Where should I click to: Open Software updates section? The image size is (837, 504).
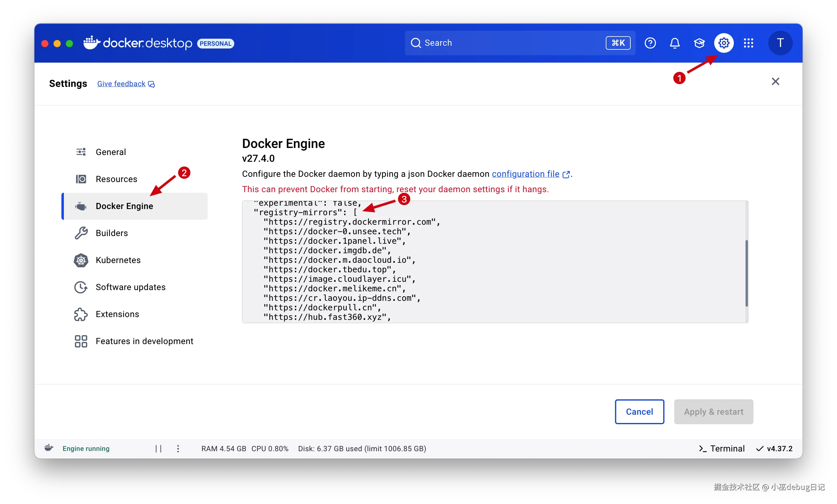click(x=130, y=287)
